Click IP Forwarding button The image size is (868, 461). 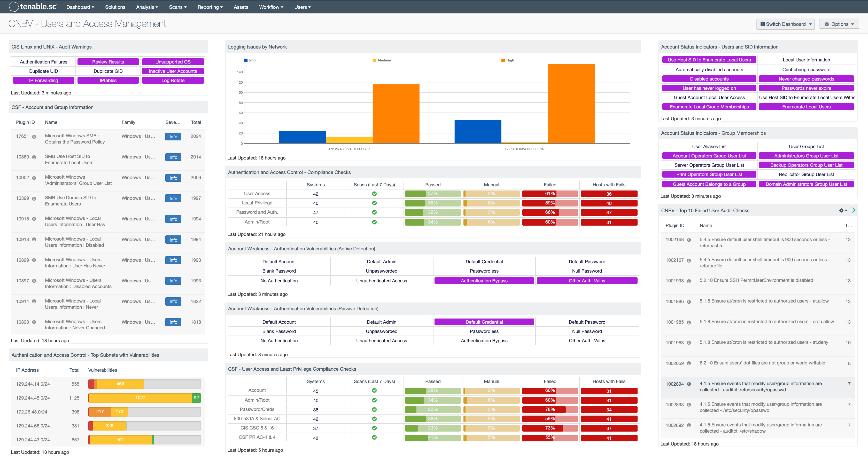pos(43,80)
